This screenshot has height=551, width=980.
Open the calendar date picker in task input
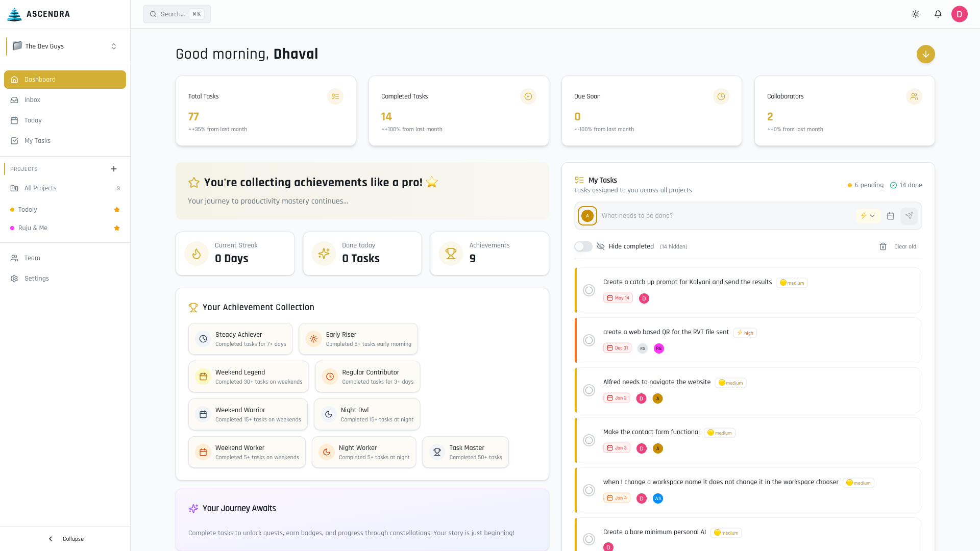tap(891, 216)
